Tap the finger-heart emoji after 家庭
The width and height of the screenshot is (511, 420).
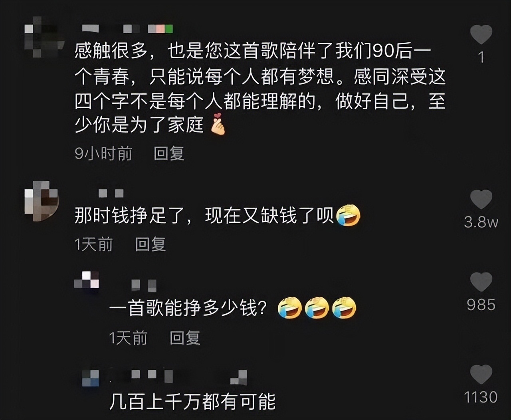[x=218, y=124]
